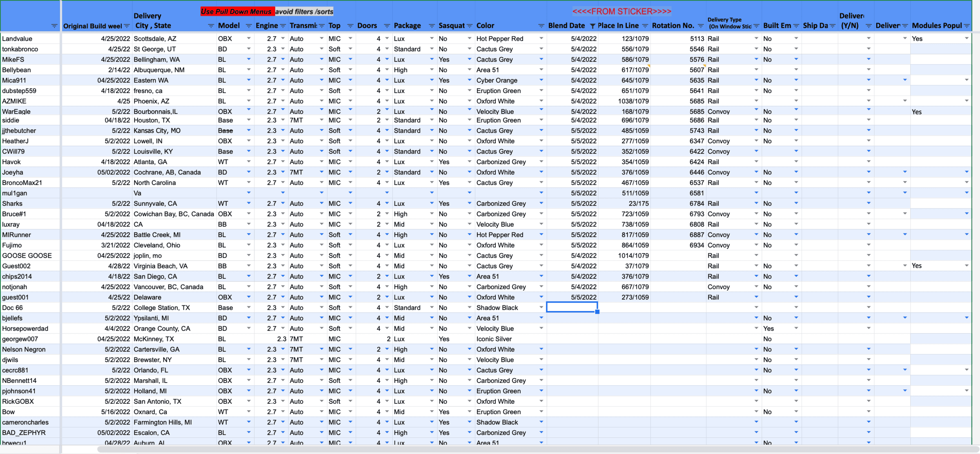Screen dimensions: 980x454
Task: Open the Engine column filter
Action: [283, 26]
